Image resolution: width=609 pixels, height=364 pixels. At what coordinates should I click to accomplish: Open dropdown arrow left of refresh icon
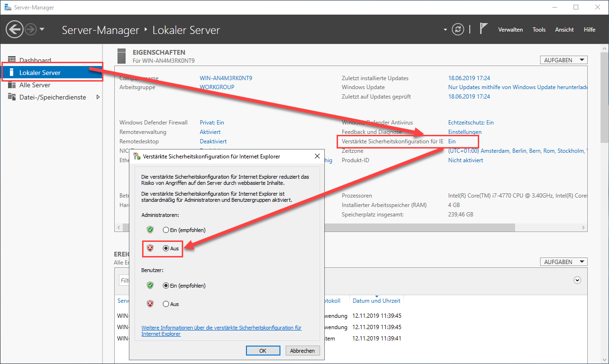[445, 30]
